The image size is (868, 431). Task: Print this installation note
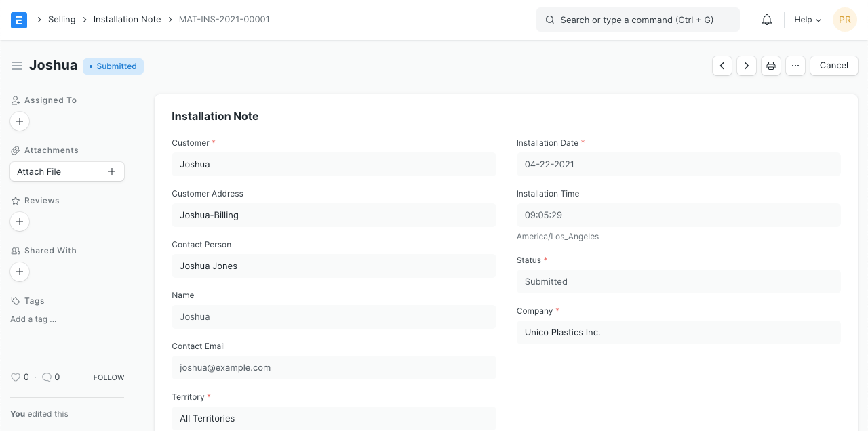coord(771,66)
